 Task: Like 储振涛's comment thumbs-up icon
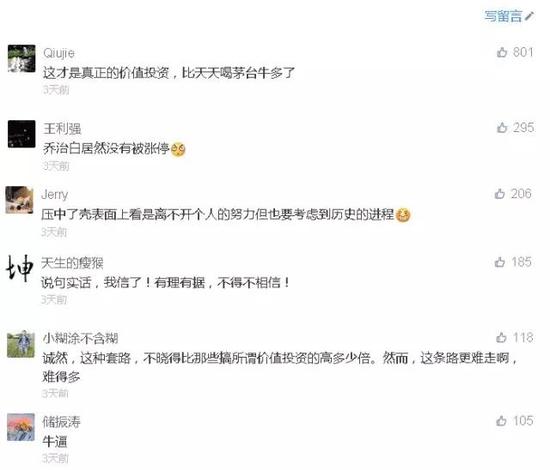point(501,421)
